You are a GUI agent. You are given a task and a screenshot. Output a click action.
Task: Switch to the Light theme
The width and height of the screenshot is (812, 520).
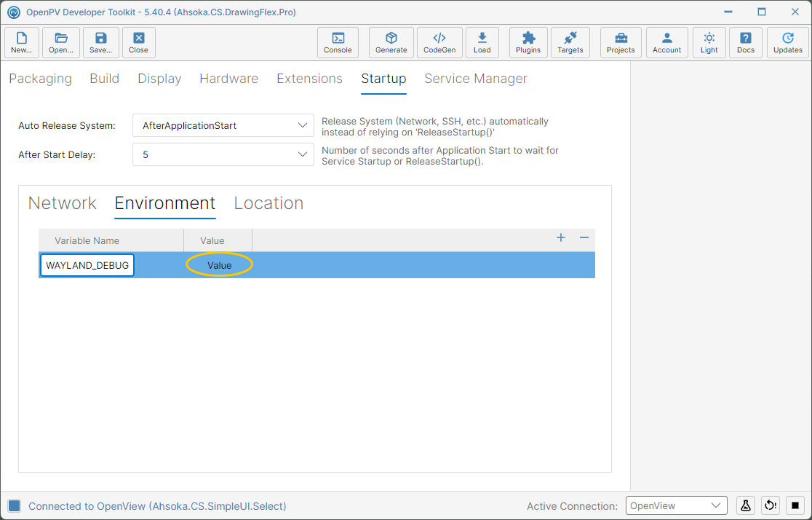(x=709, y=42)
